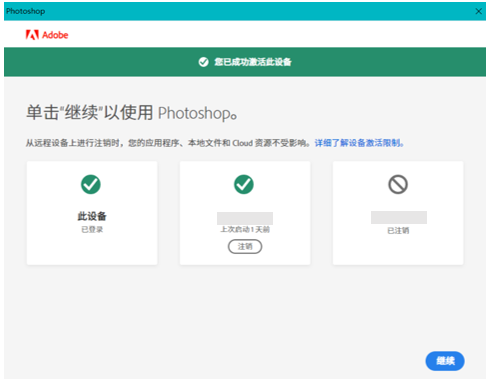
Task: Select the 此设备 device label
Action: coord(92,216)
